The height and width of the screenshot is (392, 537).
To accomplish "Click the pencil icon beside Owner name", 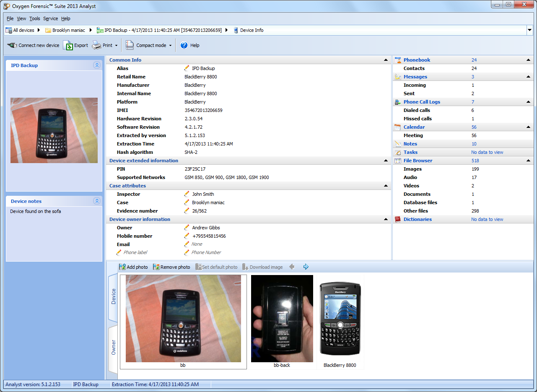I will (x=187, y=228).
